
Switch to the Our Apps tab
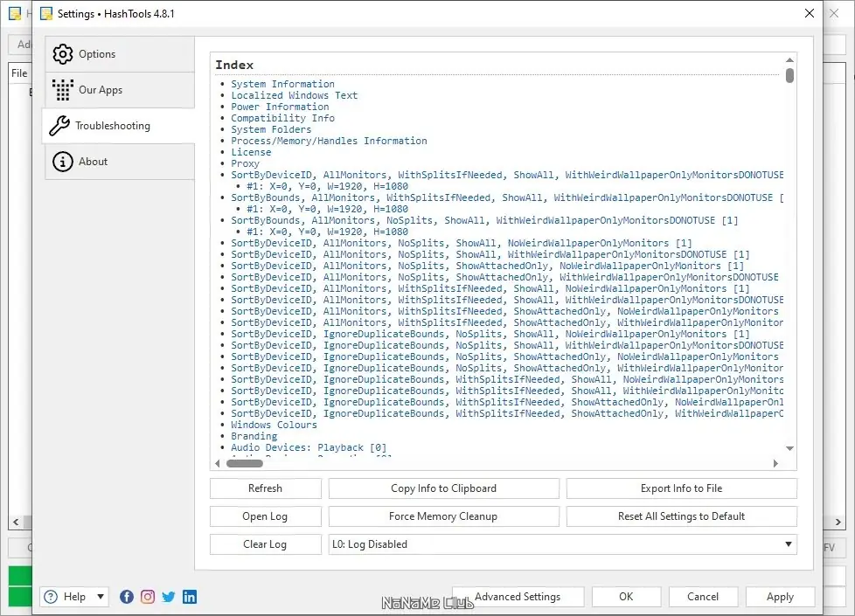120,90
